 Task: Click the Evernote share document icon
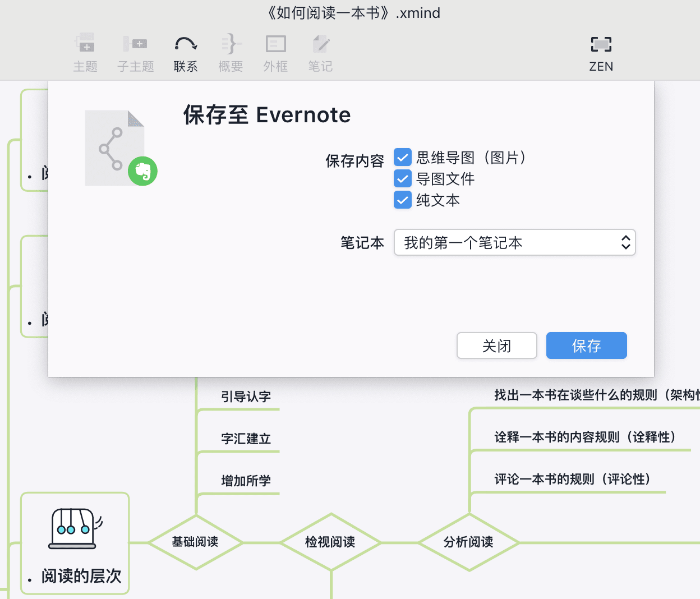pos(121,148)
